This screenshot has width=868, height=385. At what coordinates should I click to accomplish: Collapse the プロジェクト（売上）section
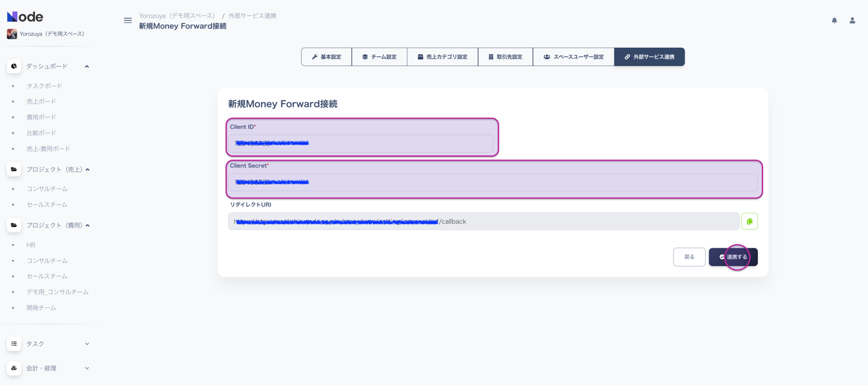click(88, 170)
